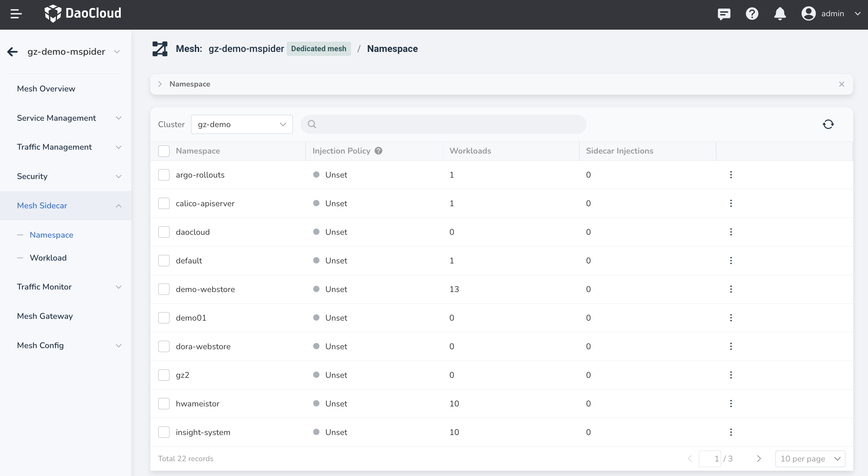Open the help question mark icon
The height and width of the screenshot is (476, 868).
point(752,14)
